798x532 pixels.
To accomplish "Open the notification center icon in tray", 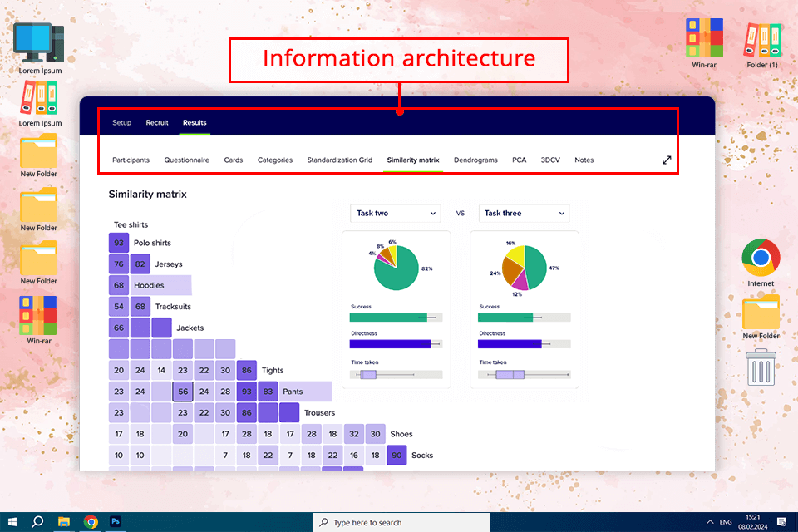I will point(781,522).
